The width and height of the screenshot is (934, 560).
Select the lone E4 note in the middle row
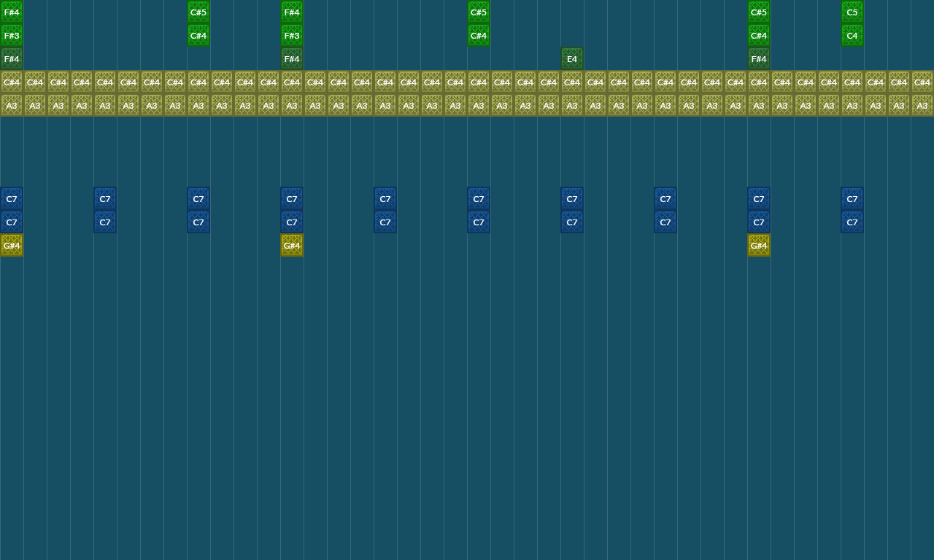[571, 58]
